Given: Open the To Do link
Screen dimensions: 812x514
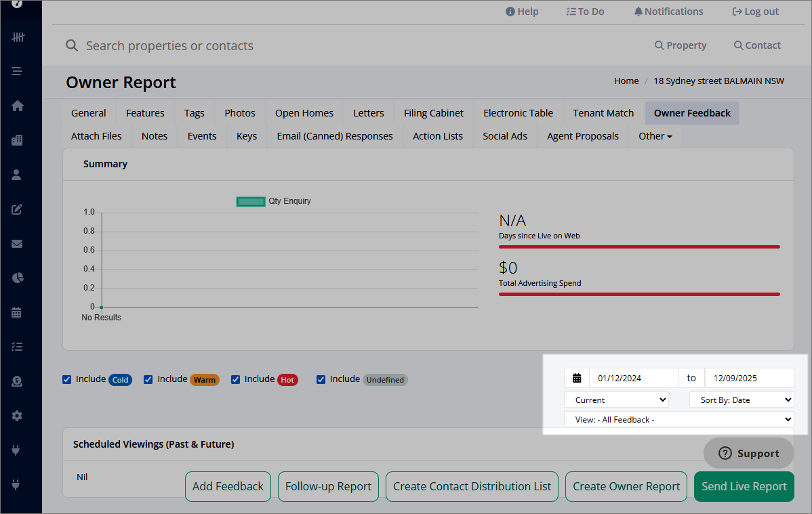Looking at the screenshot, I should point(585,12).
